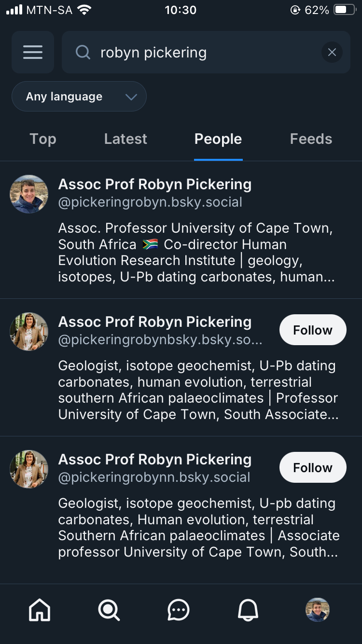The image size is (362, 644).
Task: Open the @pickeringrobyn.bsky.social handle
Action: (150, 202)
